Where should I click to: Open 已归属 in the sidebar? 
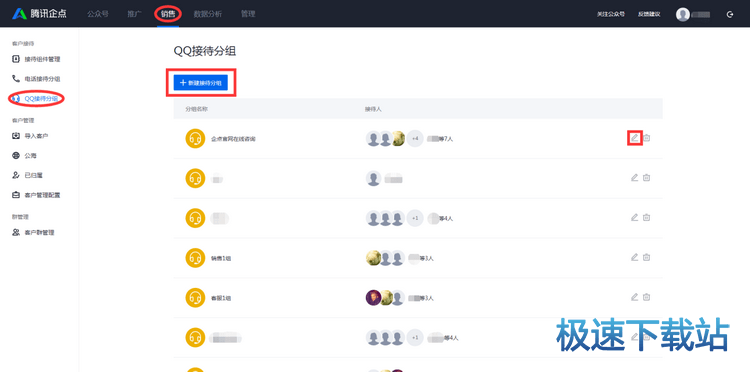[28, 175]
